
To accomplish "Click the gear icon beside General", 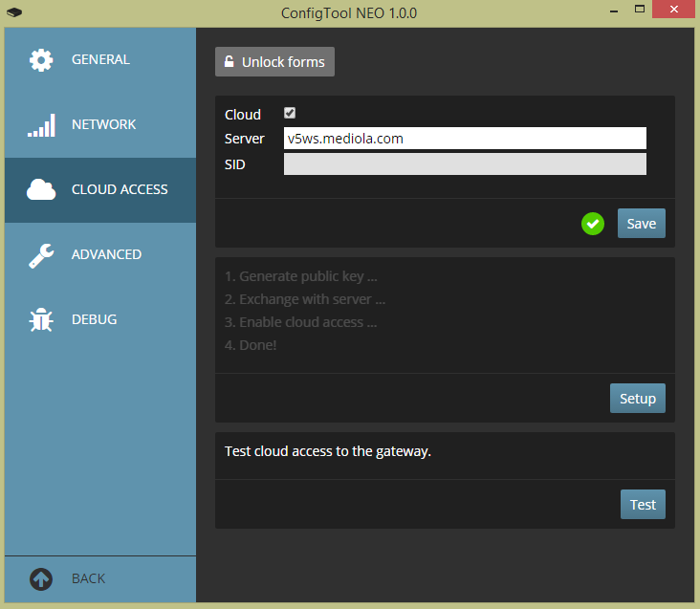I will [x=41, y=60].
